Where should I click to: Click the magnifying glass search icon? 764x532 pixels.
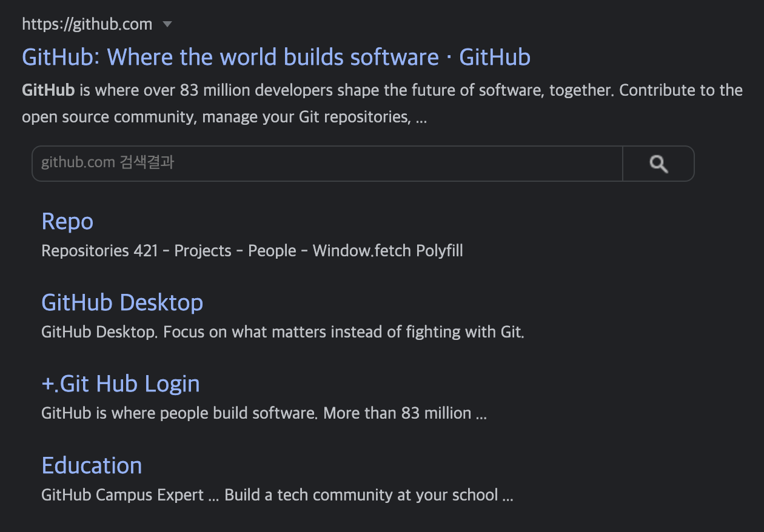(x=658, y=164)
